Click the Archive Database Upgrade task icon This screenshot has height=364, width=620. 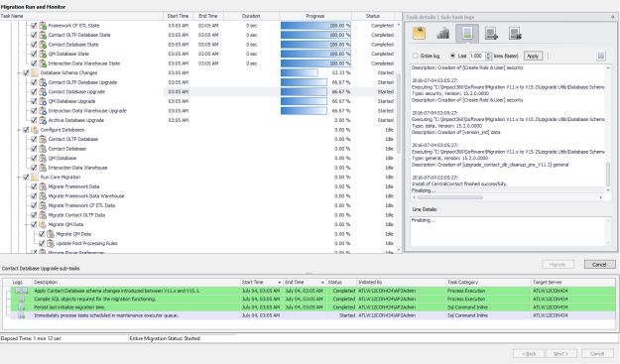click(x=43, y=121)
